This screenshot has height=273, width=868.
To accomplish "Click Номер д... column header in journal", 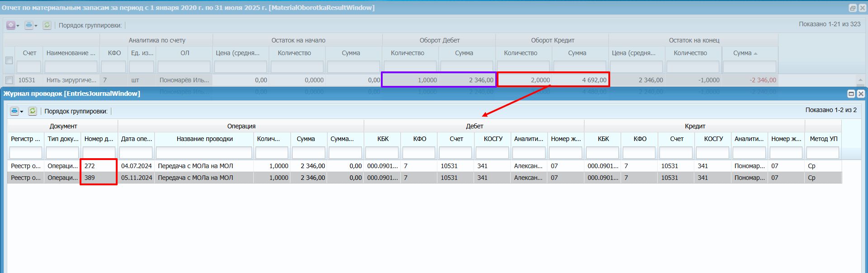I will tap(99, 139).
